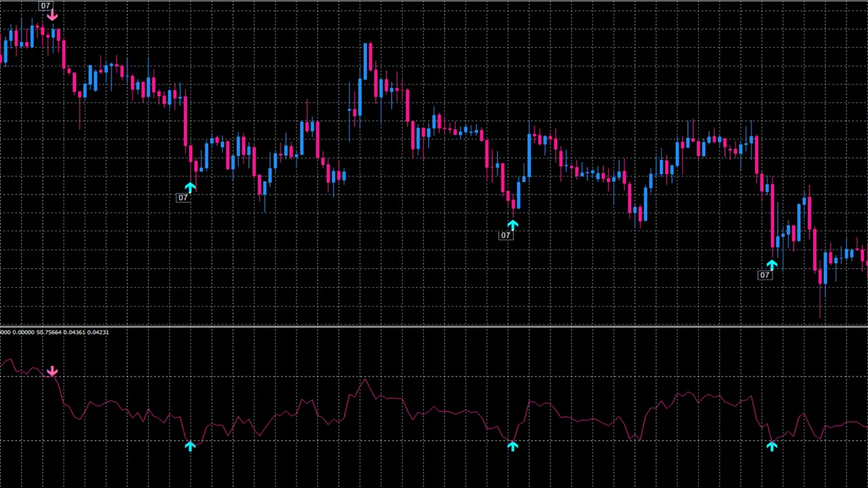Screen dimensions: 868x488
Task: Select the pink down arrow in the indicator subwindow
Action: 52,372
